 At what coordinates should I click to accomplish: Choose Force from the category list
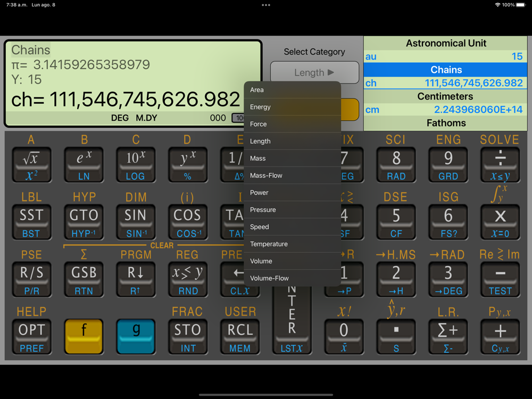pyautogui.click(x=292, y=124)
